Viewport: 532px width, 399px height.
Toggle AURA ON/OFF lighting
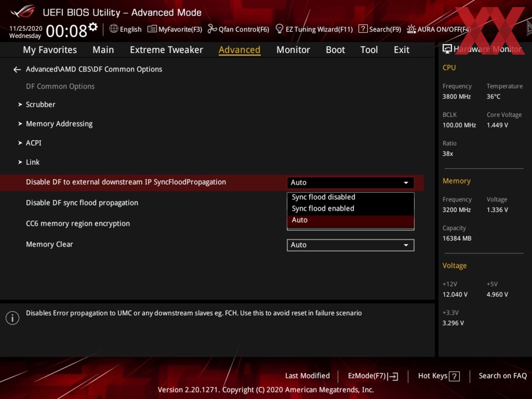click(x=438, y=29)
